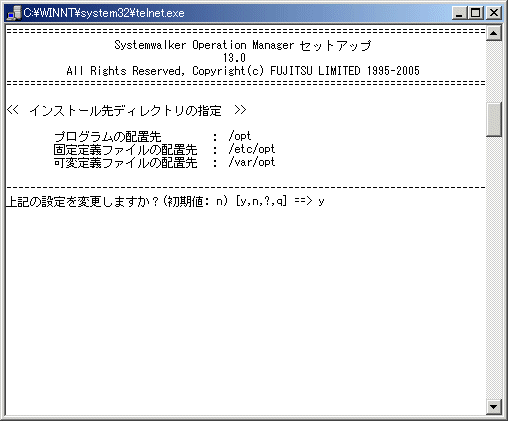508x421 pixels.
Task: Maximize the telnet.exe window
Action: 475,13
